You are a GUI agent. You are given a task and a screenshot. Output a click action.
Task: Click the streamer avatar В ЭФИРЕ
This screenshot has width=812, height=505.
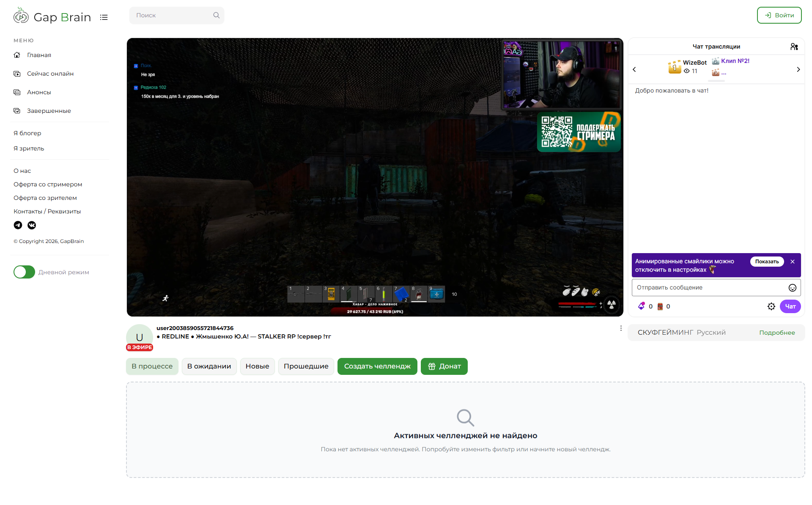coord(140,338)
